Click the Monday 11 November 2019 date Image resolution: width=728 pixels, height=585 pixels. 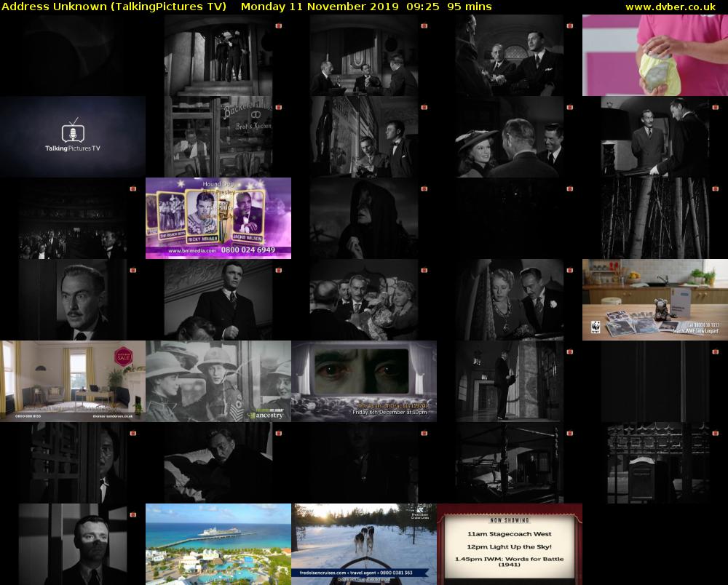pyautogui.click(x=320, y=7)
